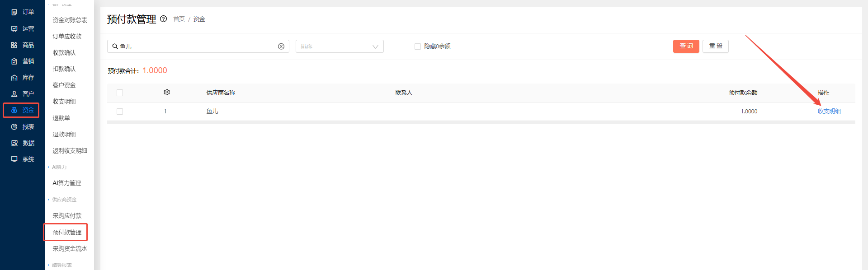Image resolution: width=868 pixels, height=270 pixels.
Task: Click the 供应商名称 column header
Action: [221, 93]
